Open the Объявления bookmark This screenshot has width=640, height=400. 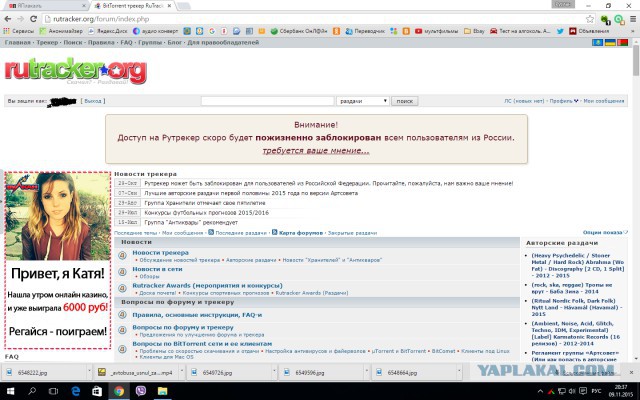589,31
